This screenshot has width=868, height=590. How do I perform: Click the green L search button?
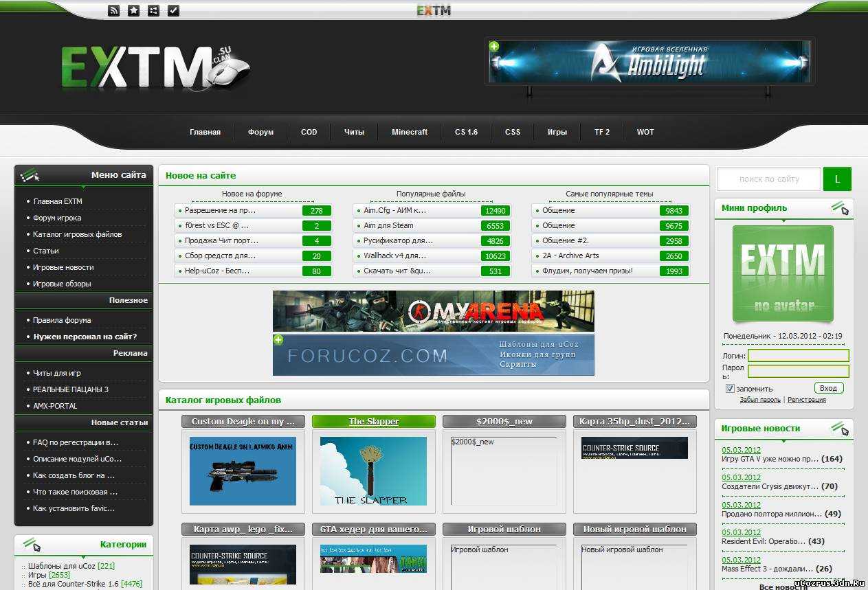837,179
